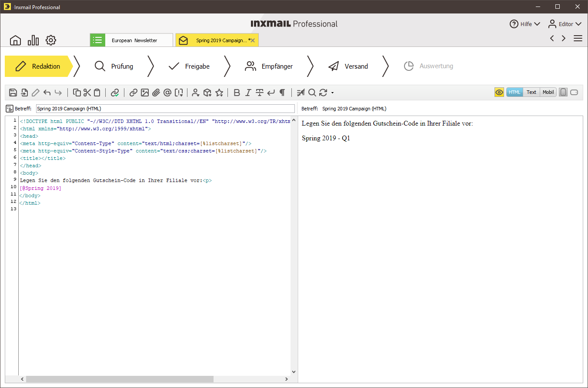The width and height of the screenshot is (588, 388).
Task: Click the clipboard Paste icon
Action: (x=97, y=93)
